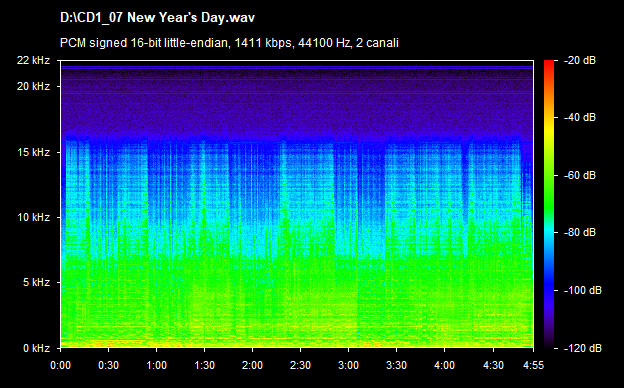Click the -20 dB scale label
624x388 pixels.
580,60
